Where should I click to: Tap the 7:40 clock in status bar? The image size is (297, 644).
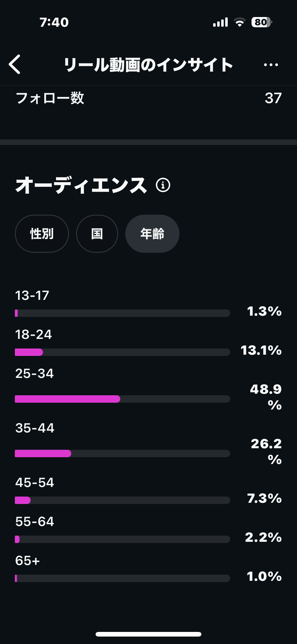point(54,22)
